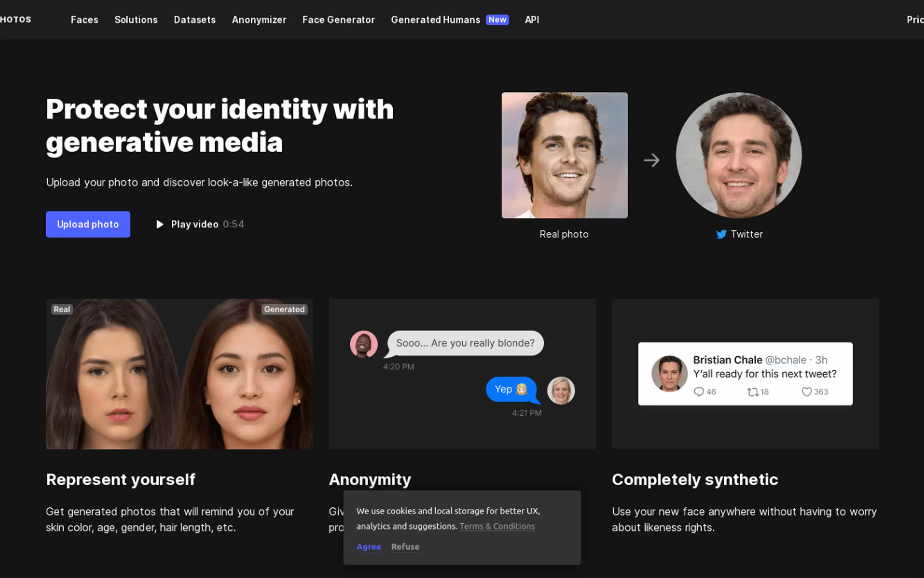Select Generated Humans with the New badge
This screenshot has height=578, width=924.
pyautogui.click(x=435, y=20)
